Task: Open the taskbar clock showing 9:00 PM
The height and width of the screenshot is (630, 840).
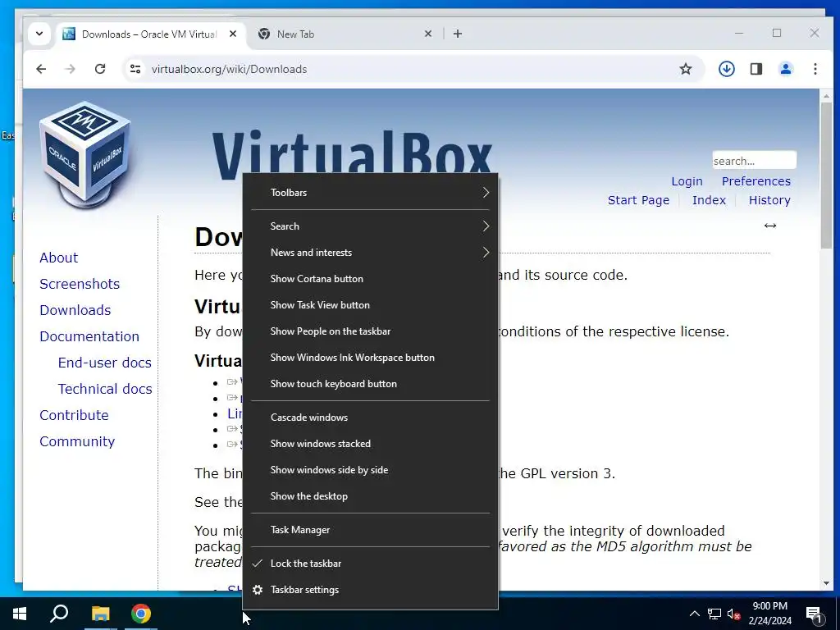Action: (x=769, y=614)
